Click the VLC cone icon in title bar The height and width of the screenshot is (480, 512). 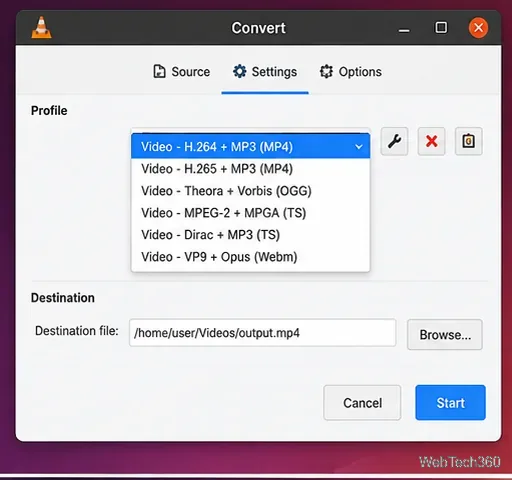point(41,28)
